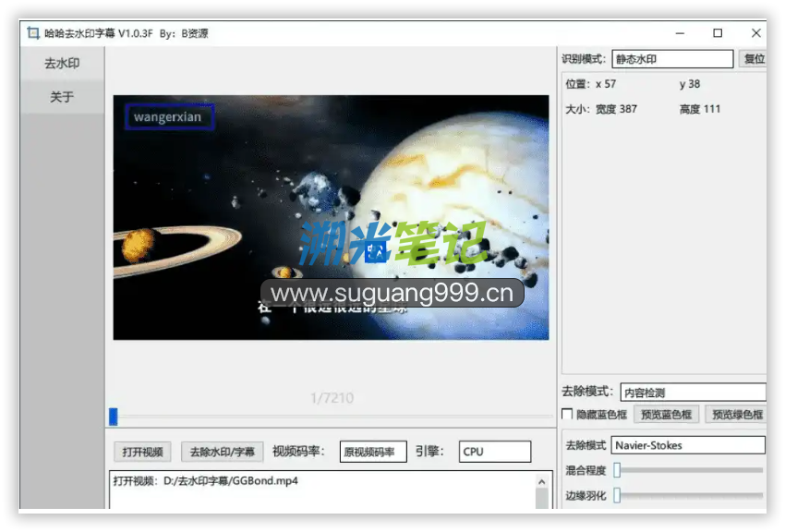Open the 识别模式 dropdown showing 静态水印

[671, 59]
